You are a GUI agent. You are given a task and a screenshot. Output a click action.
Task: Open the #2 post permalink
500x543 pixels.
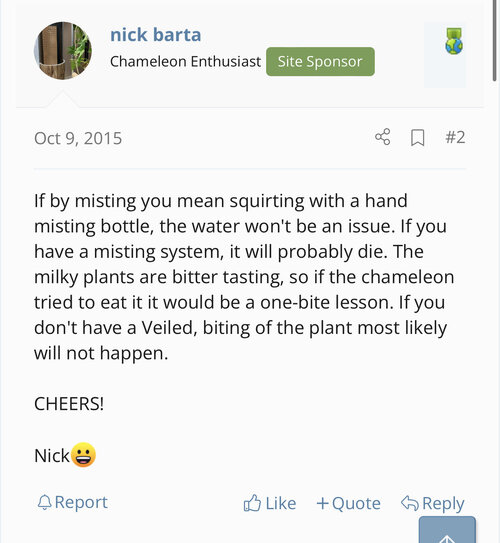[455, 137]
